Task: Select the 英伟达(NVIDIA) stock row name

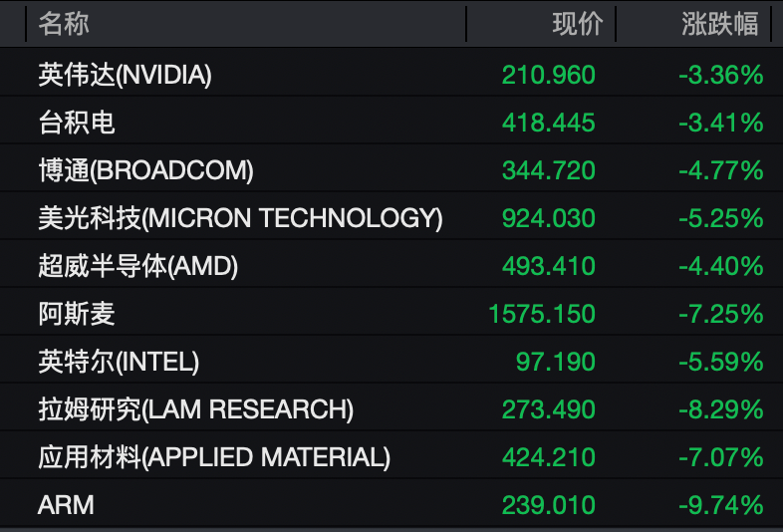Action: point(125,75)
